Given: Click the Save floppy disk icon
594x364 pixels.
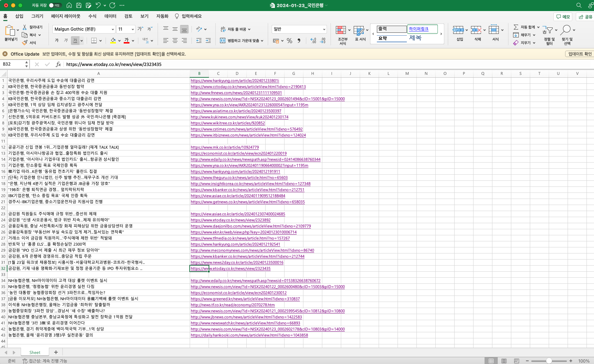Looking at the screenshot, I should [79, 5].
